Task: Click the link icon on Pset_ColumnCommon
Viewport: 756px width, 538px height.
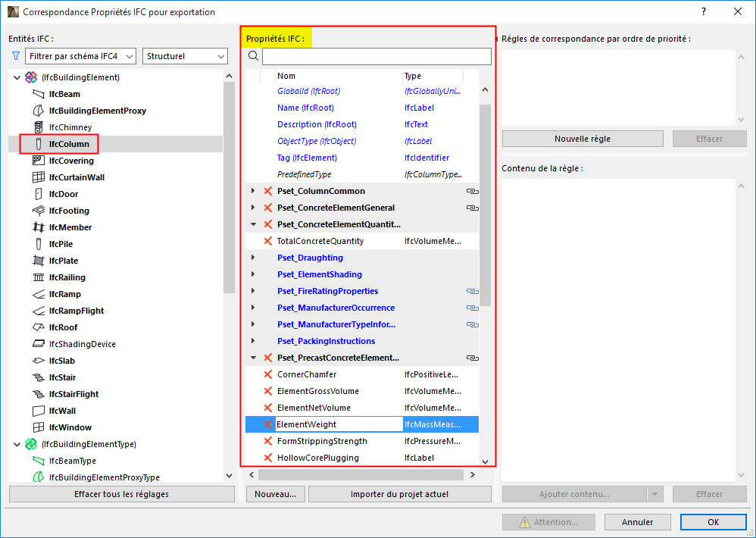Action: (x=472, y=192)
